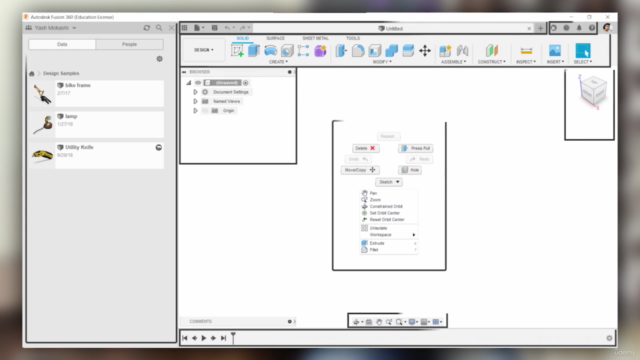Click the New Component icon in Assemble
640x360 pixels.
pos(445,51)
